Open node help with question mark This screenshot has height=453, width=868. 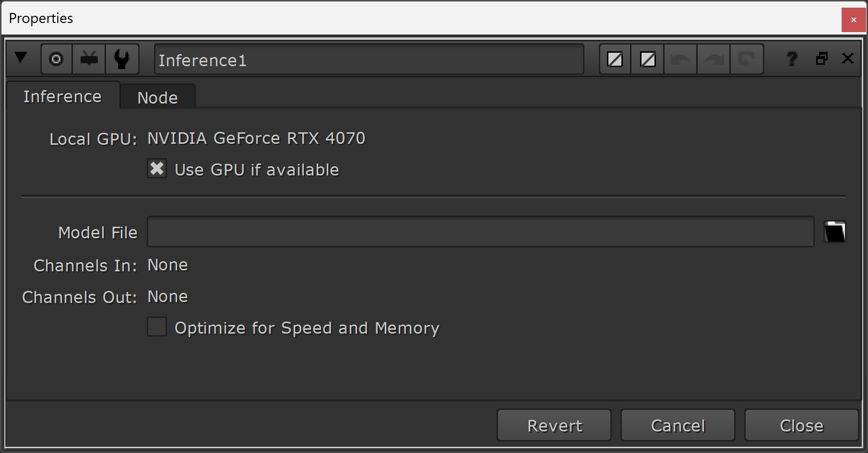point(792,59)
